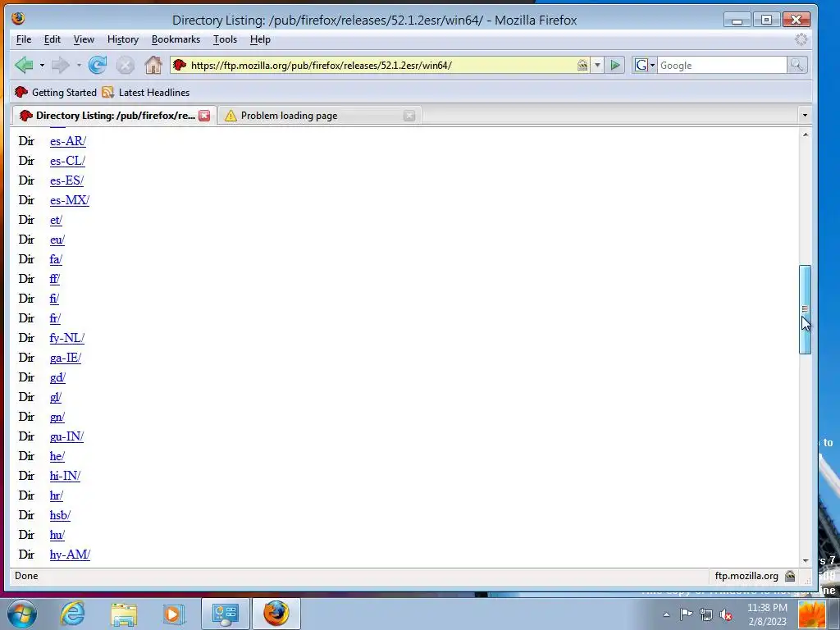Click the Stop loading button
The width and height of the screenshot is (840, 630).
(x=126, y=66)
